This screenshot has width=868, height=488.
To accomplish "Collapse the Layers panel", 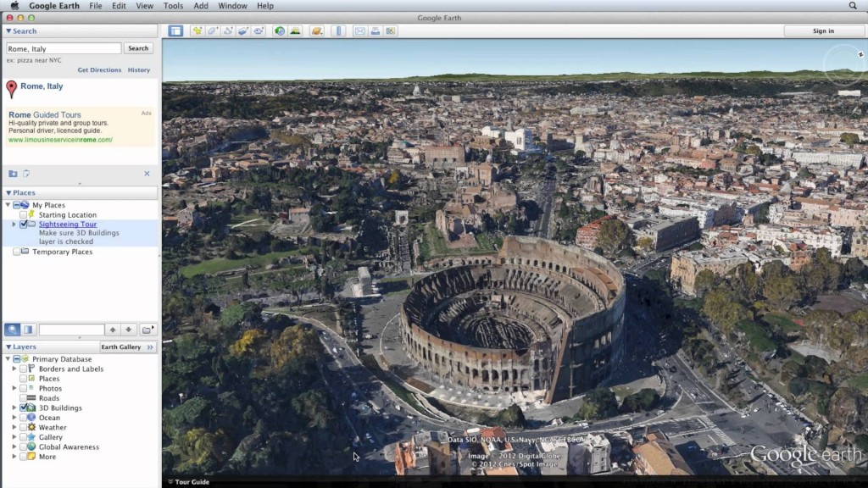I will click(x=7, y=347).
